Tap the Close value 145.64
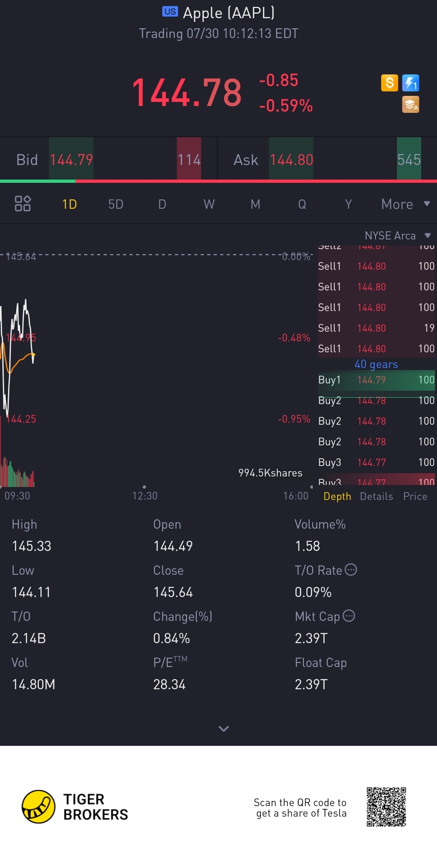Image resolution: width=437 pixels, height=868 pixels. pos(173,592)
